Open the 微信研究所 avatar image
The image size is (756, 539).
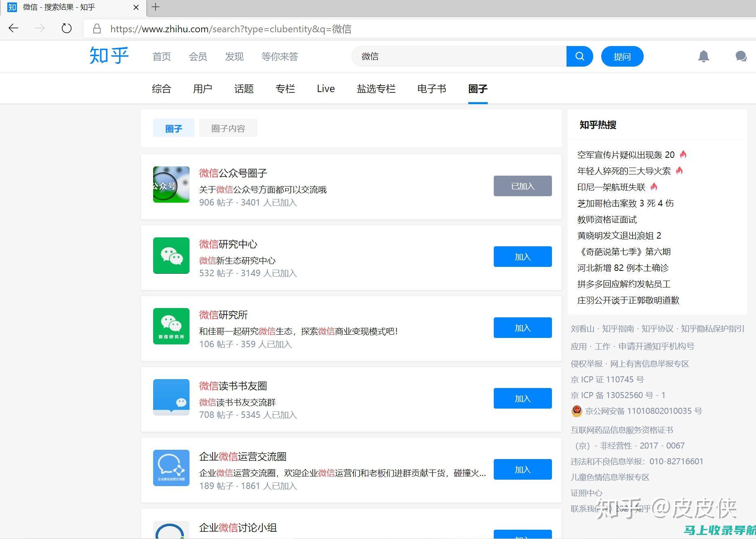[x=171, y=326]
